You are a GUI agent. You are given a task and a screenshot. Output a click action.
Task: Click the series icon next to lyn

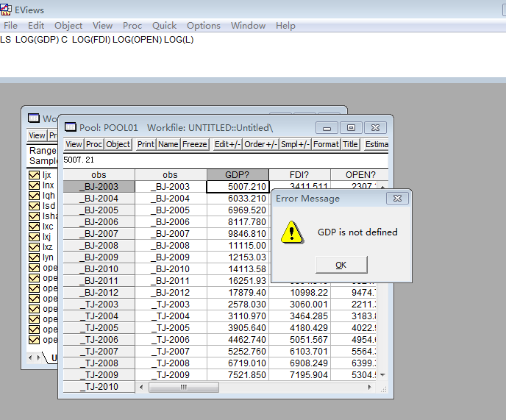[x=34, y=257]
